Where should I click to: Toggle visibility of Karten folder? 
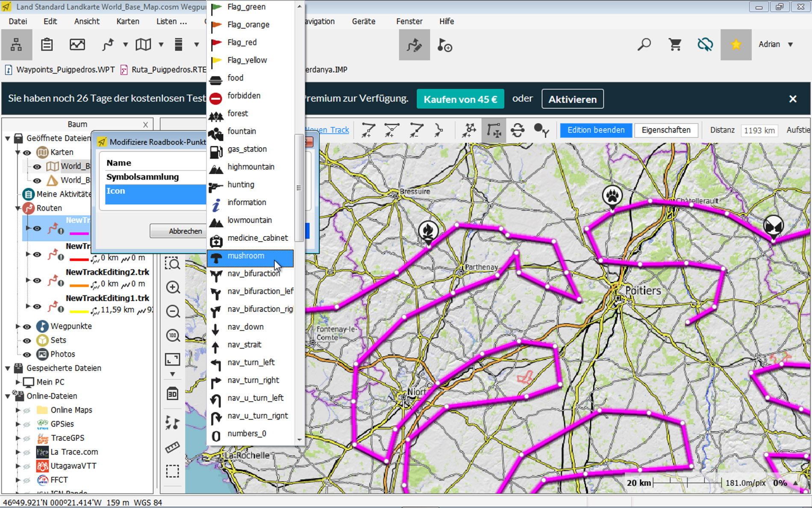pos(27,152)
